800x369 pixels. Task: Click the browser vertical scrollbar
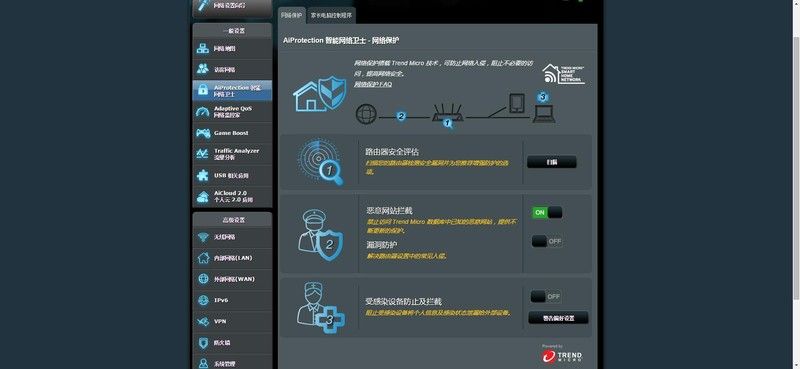pos(796,168)
